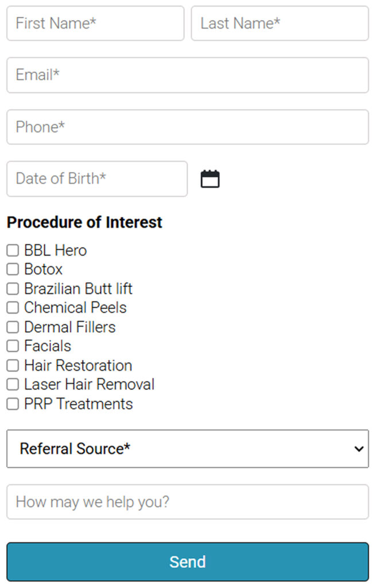Click into the Last Name field
Viewport: 373px width, 588px height.
pos(279,24)
